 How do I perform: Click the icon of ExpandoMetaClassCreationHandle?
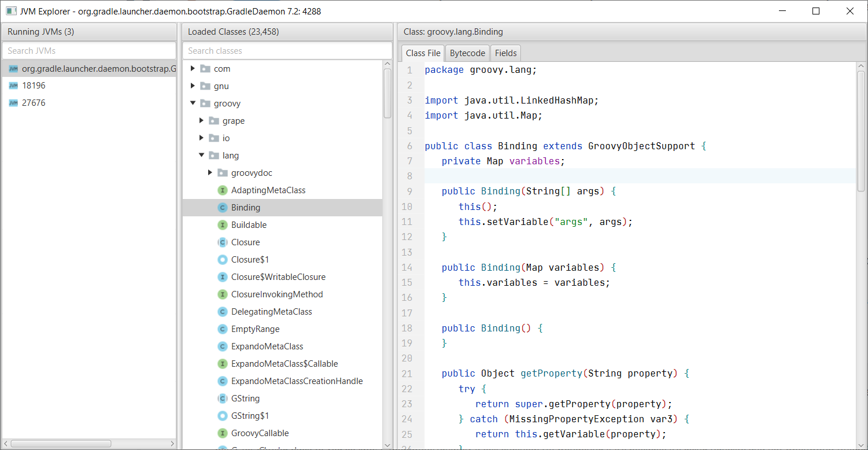[222, 381]
